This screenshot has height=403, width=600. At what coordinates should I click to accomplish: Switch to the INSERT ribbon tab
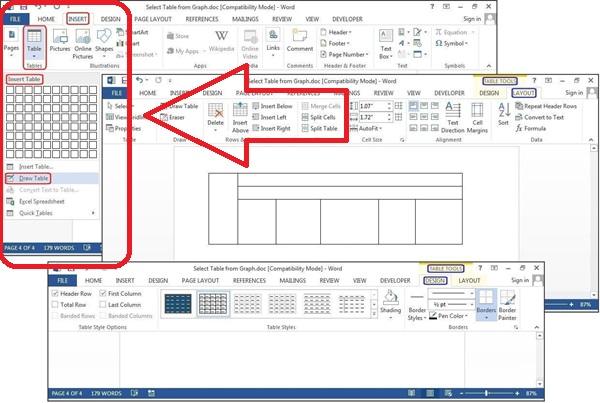(x=77, y=18)
